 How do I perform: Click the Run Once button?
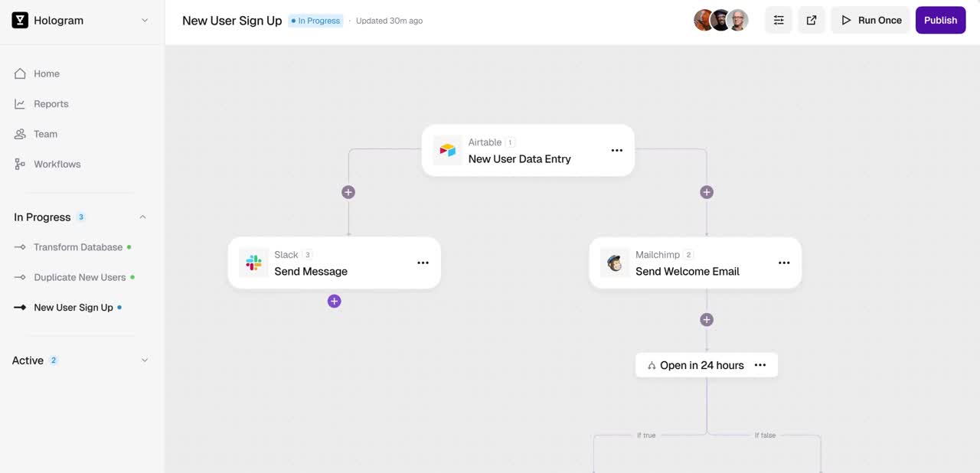pyautogui.click(x=871, y=21)
